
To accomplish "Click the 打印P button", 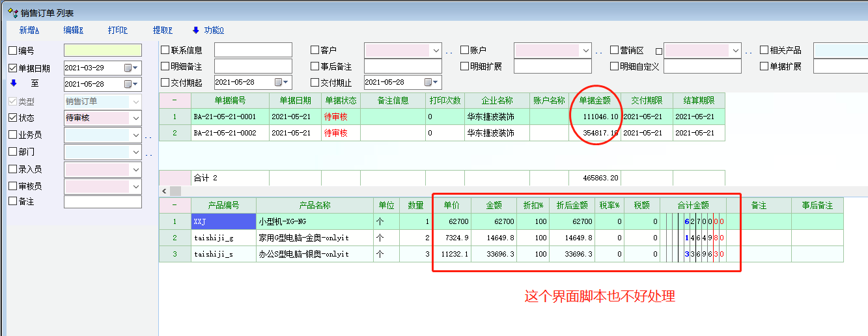I will (x=117, y=30).
